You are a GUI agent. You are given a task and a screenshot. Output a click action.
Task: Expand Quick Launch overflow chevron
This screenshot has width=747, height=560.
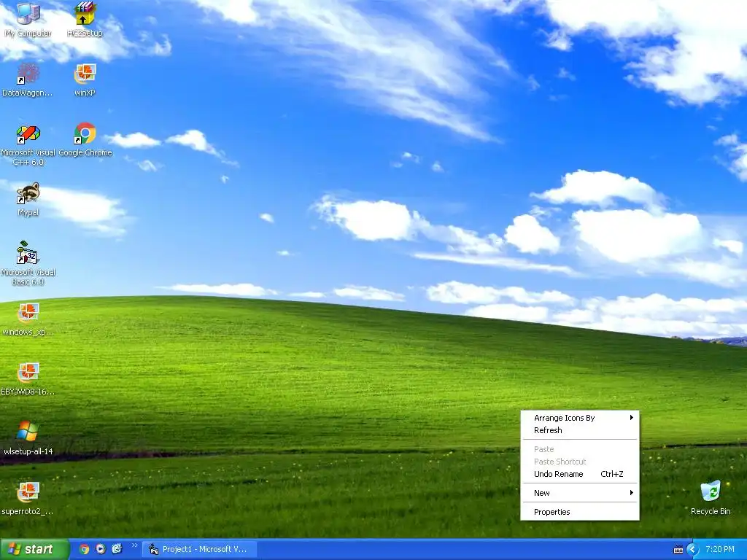tap(134, 545)
